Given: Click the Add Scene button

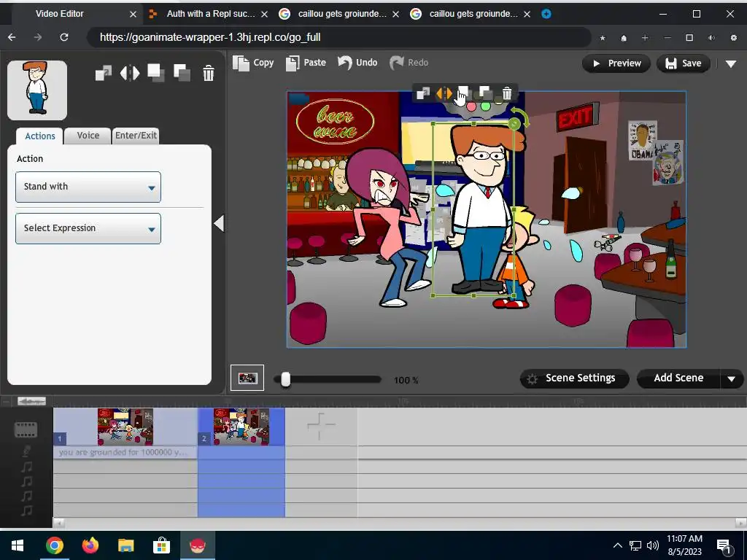Looking at the screenshot, I should click(x=678, y=378).
